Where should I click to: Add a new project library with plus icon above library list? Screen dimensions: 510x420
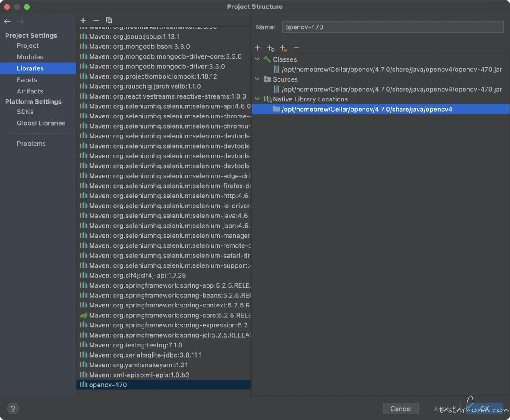point(83,20)
